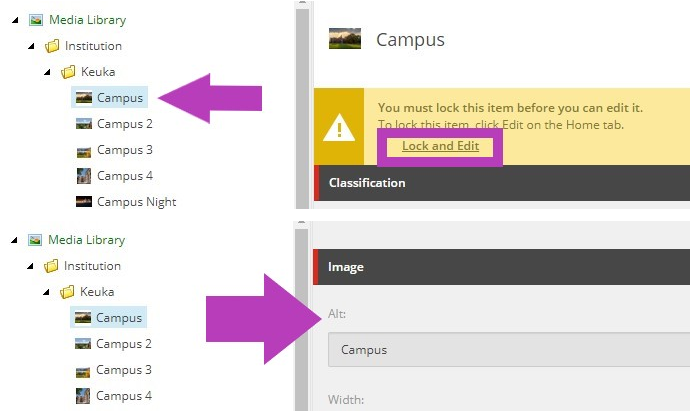Collapse the Keuka node in top tree

click(x=47, y=72)
